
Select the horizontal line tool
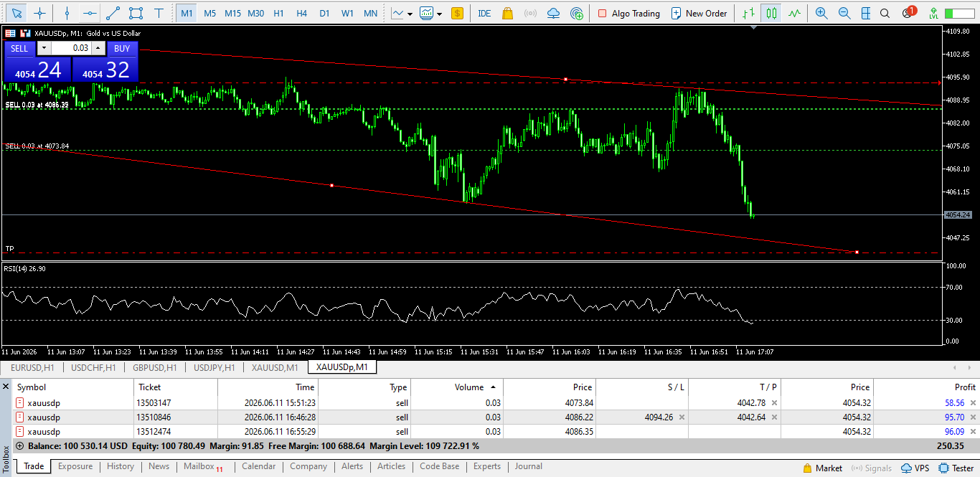[x=90, y=13]
